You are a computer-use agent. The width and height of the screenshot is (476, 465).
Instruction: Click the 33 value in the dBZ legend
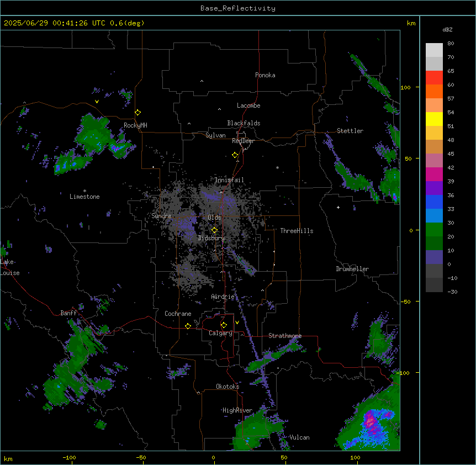(x=451, y=209)
